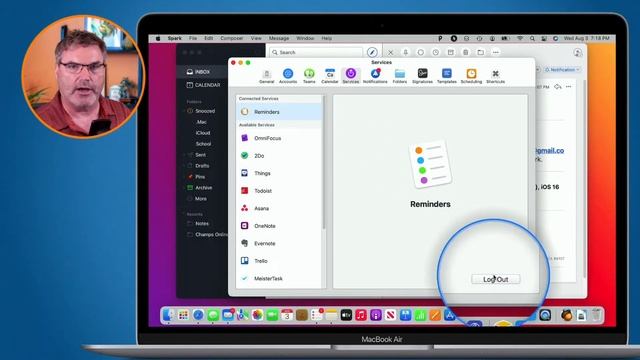This screenshot has height=360, width=640.
Task: Click the trash toolbar icon in Spark
Action: tap(466, 52)
